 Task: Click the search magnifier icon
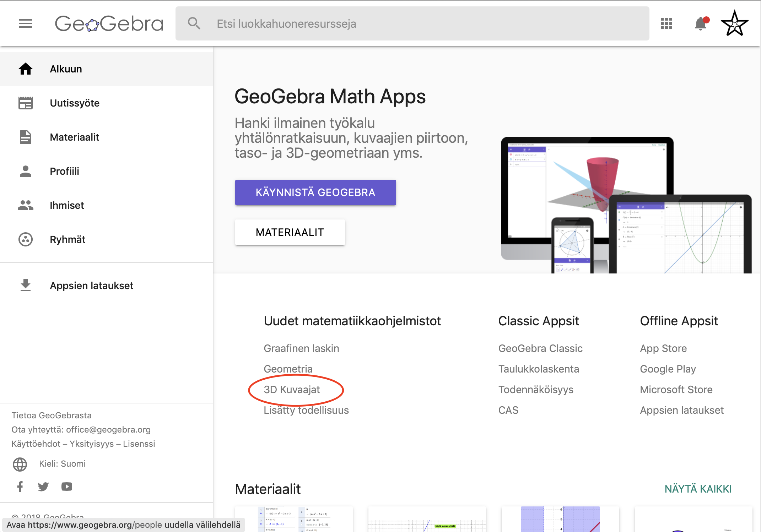click(x=194, y=23)
